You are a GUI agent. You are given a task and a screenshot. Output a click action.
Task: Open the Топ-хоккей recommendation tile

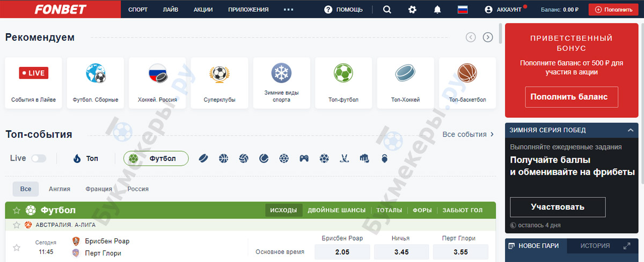(406, 83)
